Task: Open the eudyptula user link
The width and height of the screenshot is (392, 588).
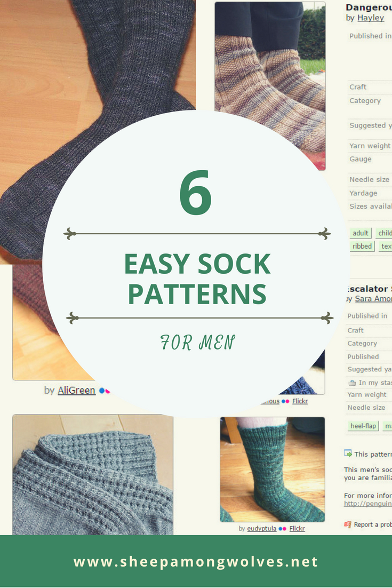Action: coord(261,528)
